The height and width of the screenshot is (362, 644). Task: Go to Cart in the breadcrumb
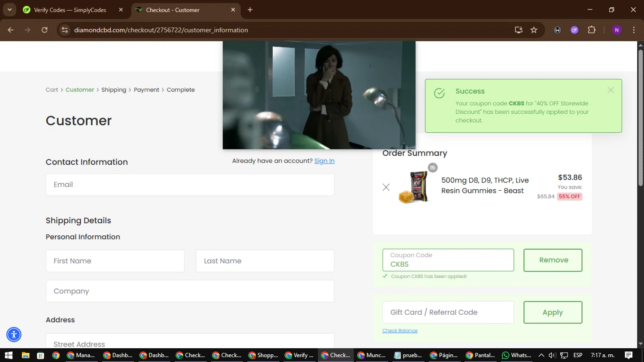tap(52, 90)
